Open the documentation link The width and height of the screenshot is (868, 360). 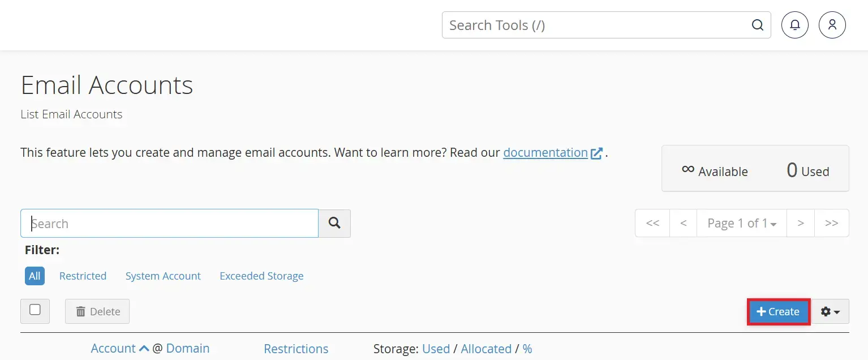pos(545,152)
